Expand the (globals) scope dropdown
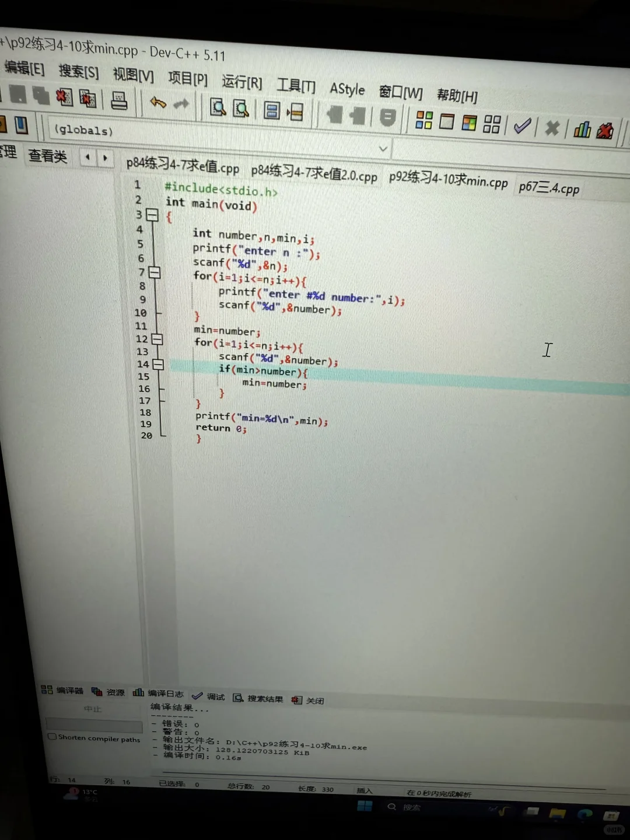Image resolution: width=630 pixels, height=840 pixels. click(x=383, y=148)
